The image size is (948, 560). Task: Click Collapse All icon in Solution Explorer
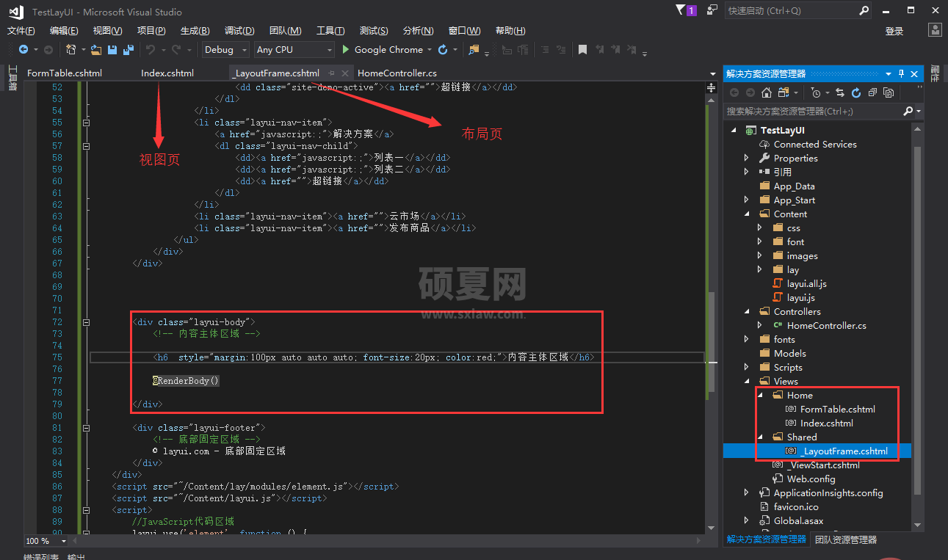point(872,92)
